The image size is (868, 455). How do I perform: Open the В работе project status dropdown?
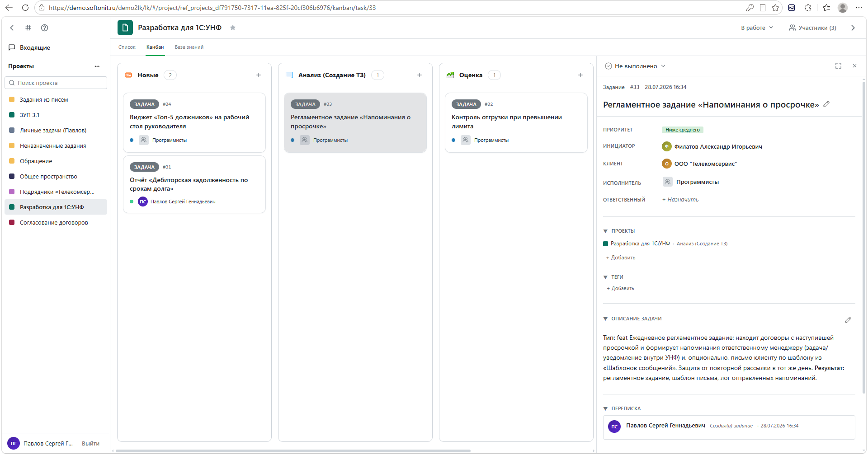tap(757, 28)
